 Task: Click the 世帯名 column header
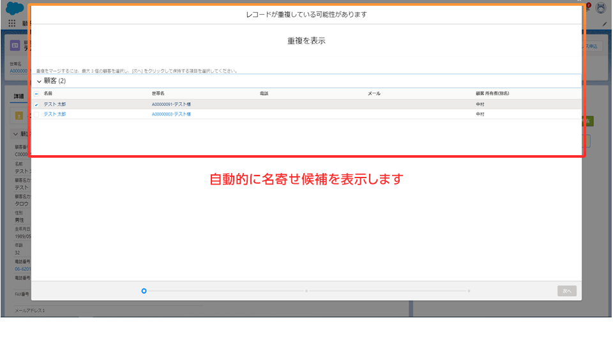(x=158, y=93)
